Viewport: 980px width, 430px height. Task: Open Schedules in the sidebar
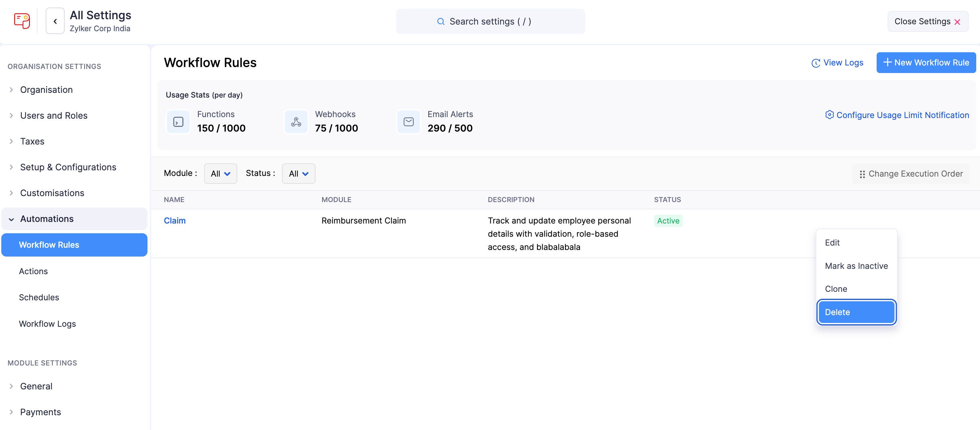[74, 297]
